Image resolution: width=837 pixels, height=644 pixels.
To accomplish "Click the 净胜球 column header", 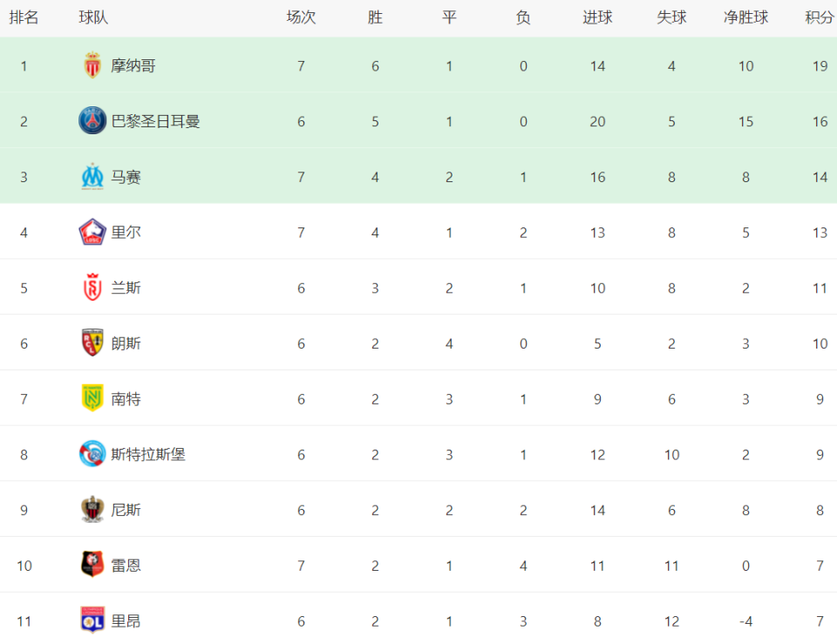I will pos(745,17).
